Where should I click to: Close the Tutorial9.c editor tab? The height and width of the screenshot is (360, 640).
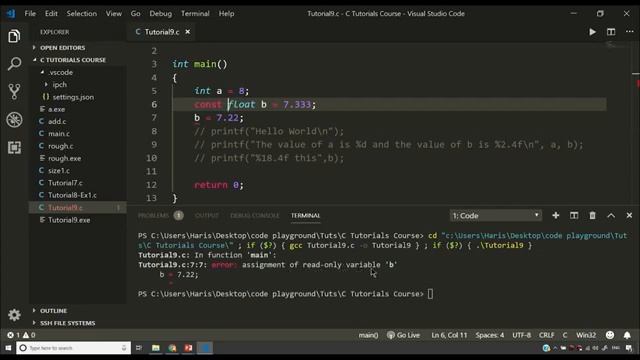coord(188,32)
